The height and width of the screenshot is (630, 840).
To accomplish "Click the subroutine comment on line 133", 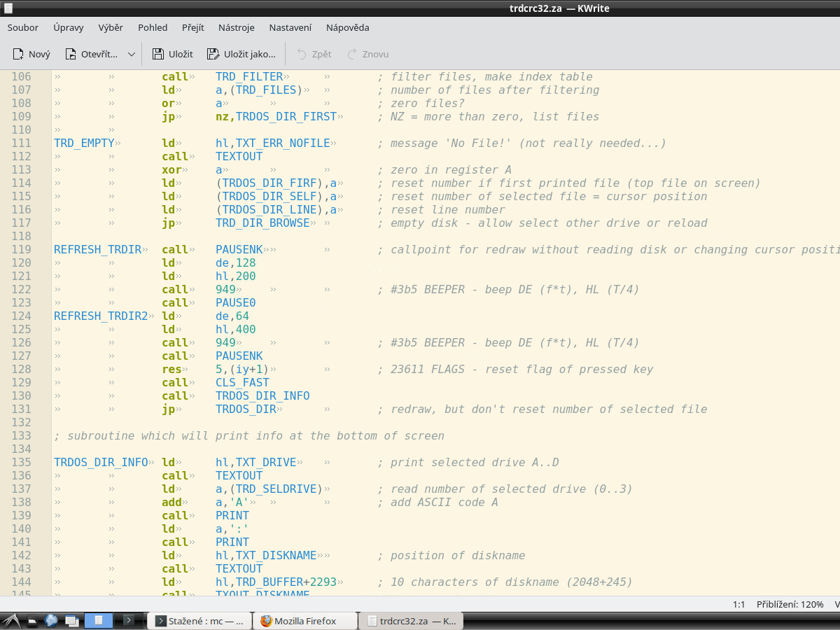I will coord(249,436).
